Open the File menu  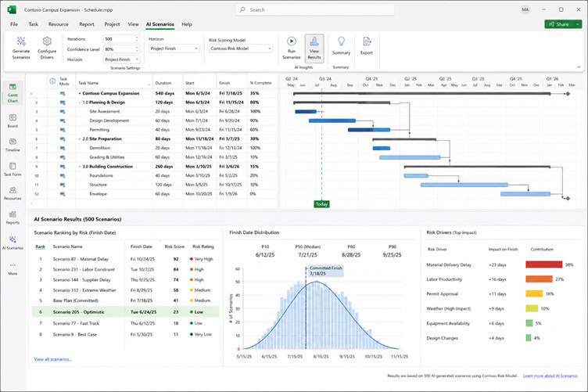point(14,24)
